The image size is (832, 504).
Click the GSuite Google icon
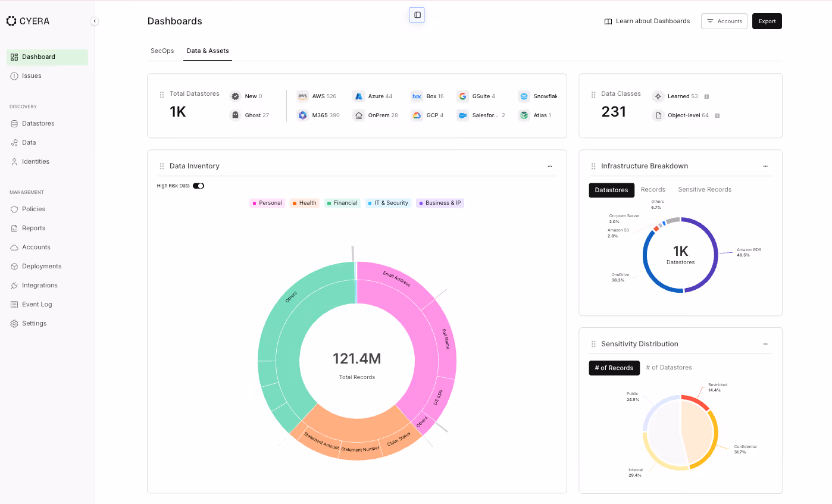click(462, 96)
